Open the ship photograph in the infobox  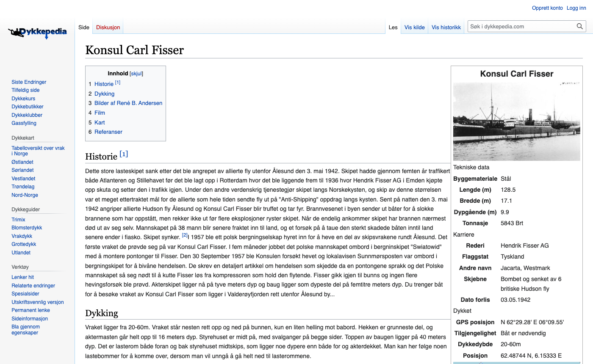coord(517,121)
